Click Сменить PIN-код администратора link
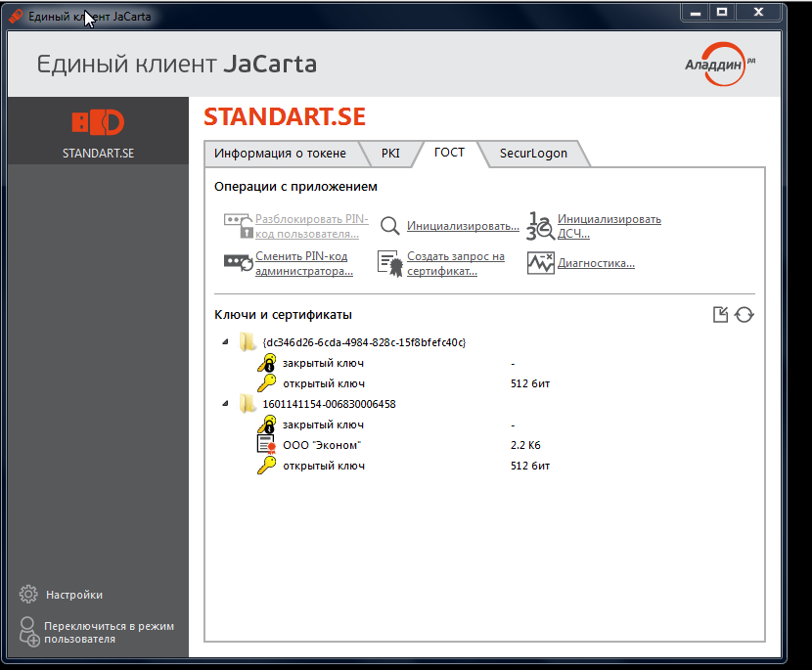This screenshot has width=812, height=670. click(304, 263)
